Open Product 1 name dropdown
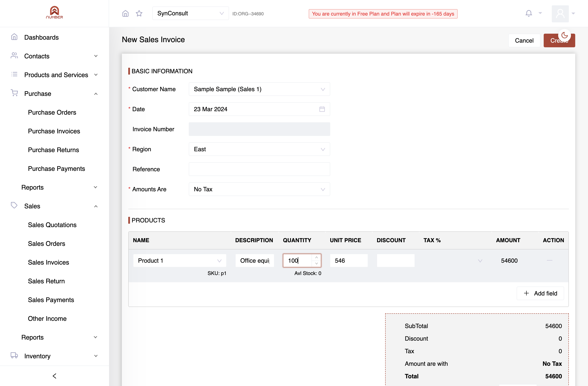 pyautogui.click(x=180, y=261)
